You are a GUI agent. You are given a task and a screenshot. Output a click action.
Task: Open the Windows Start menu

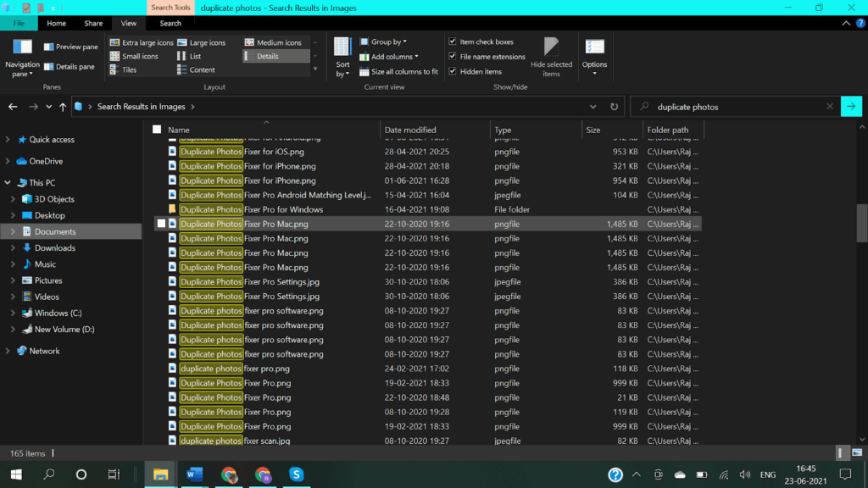tap(16, 474)
